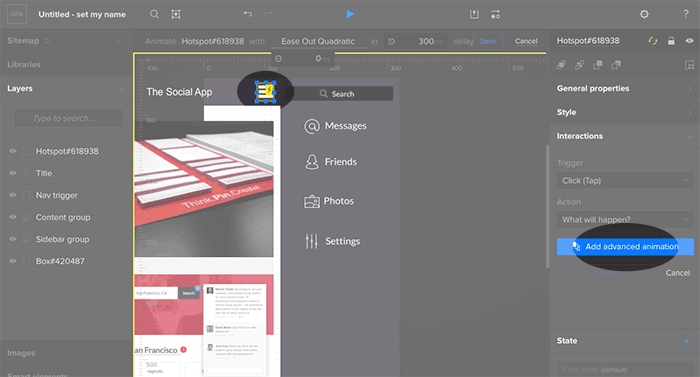Click the send backward arrangement icon
Viewport: 700px width, 377px height.
[598, 65]
